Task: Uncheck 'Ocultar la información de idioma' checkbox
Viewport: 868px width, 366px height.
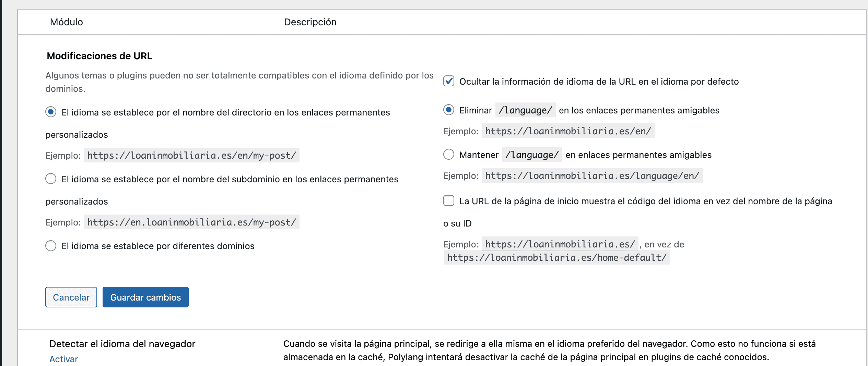Action: point(449,81)
